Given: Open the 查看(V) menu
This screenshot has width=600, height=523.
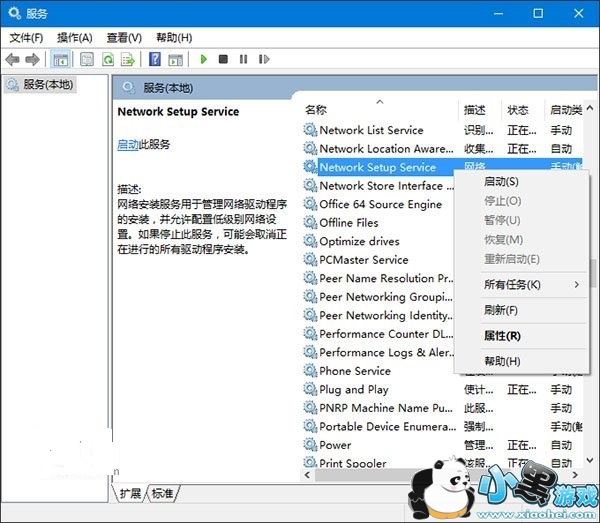Looking at the screenshot, I should point(125,37).
